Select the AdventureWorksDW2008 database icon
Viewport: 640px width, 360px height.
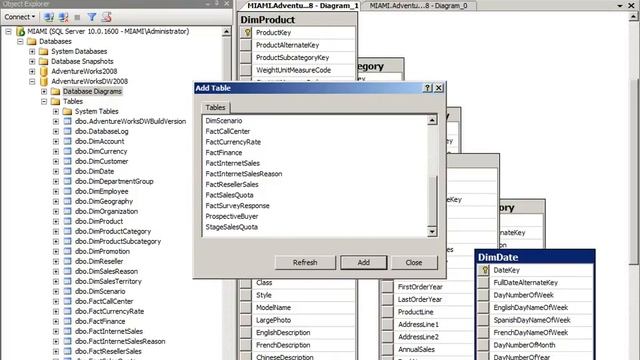44,81
